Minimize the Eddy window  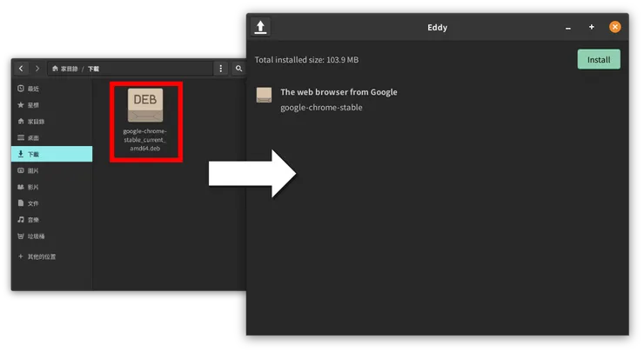(x=568, y=28)
